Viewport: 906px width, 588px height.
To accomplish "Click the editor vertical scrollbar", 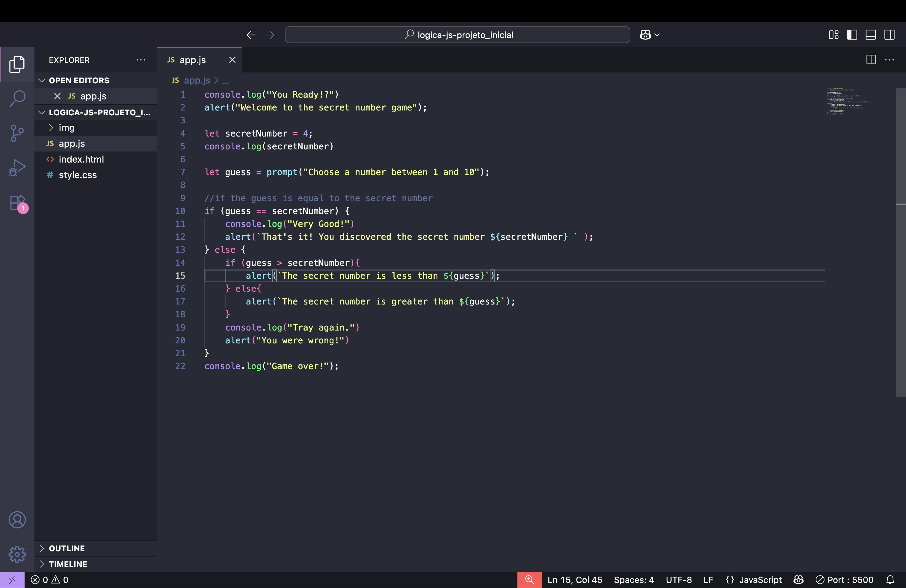I will (901, 243).
